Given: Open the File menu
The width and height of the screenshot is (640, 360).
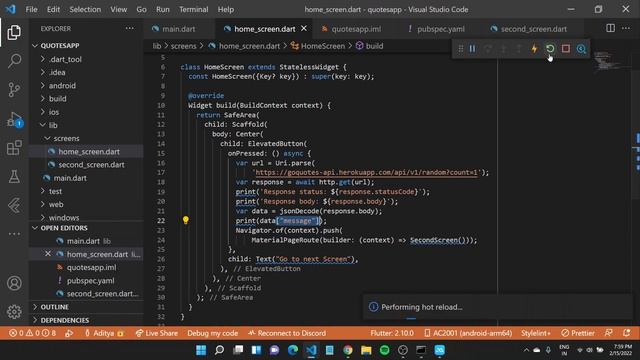Looking at the screenshot, I should pyautogui.click(x=31, y=9).
